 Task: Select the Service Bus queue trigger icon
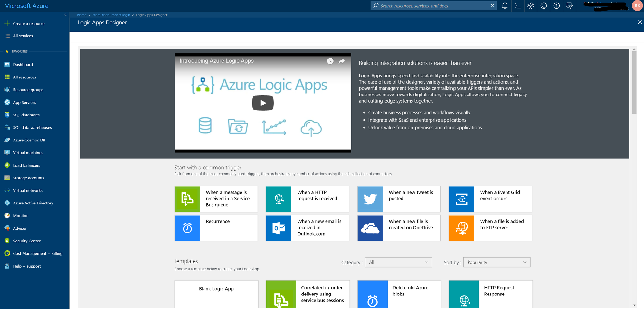point(187,199)
